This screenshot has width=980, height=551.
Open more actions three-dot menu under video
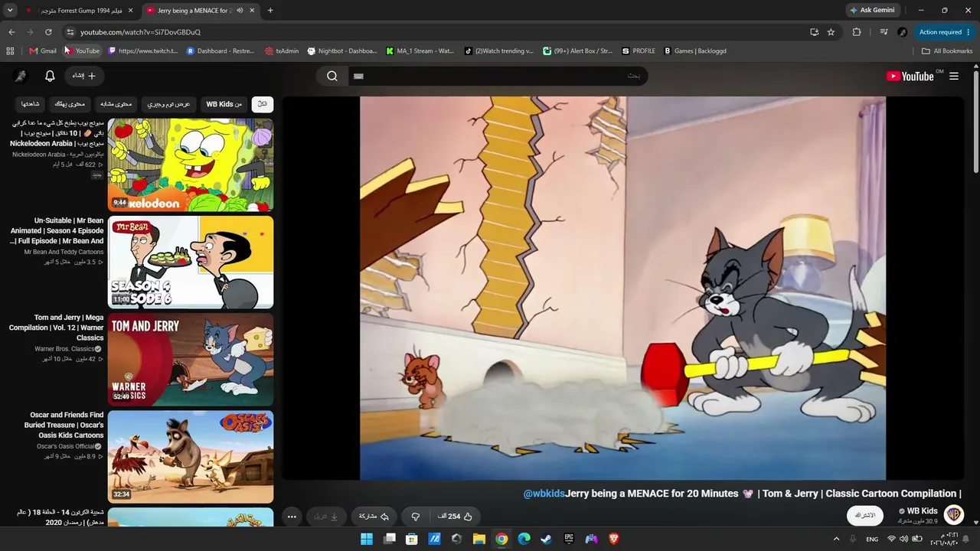pos(292,517)
